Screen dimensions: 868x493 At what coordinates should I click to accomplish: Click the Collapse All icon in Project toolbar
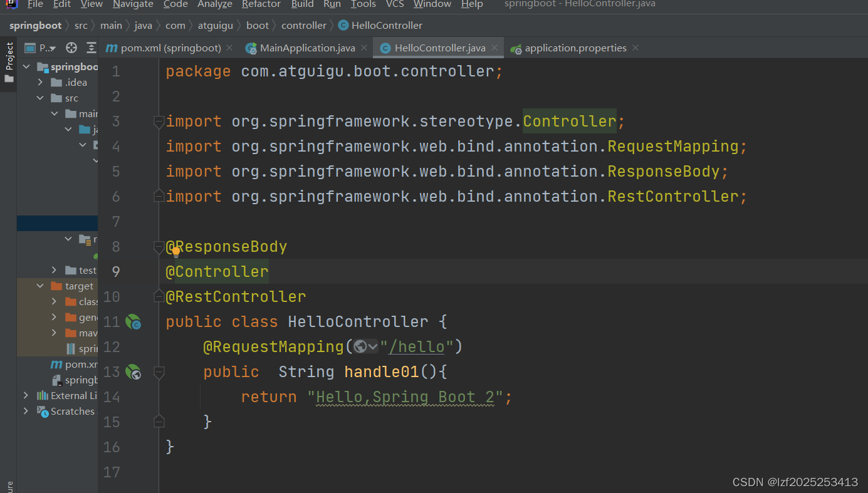[91, 48]
